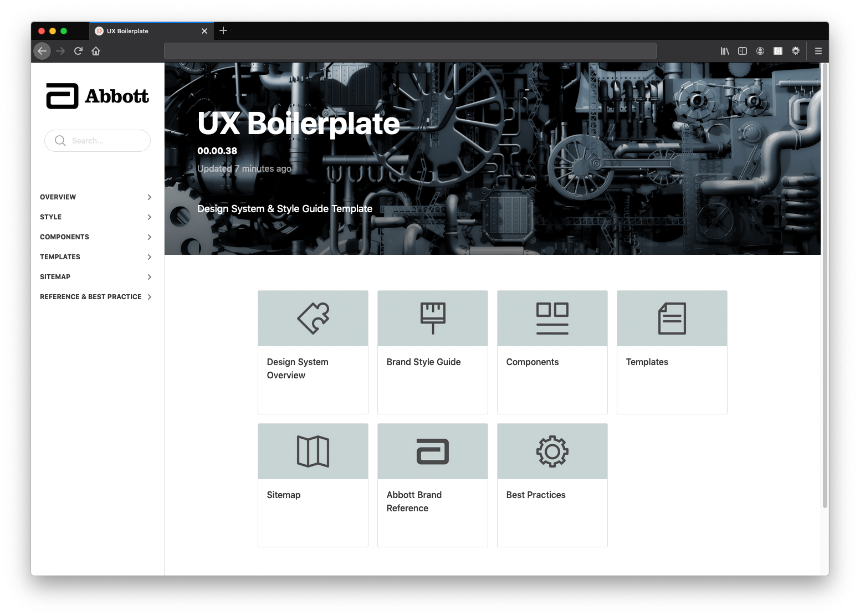
Task: Open the Firefox hamburger menu
Action: tap(818, 51)
